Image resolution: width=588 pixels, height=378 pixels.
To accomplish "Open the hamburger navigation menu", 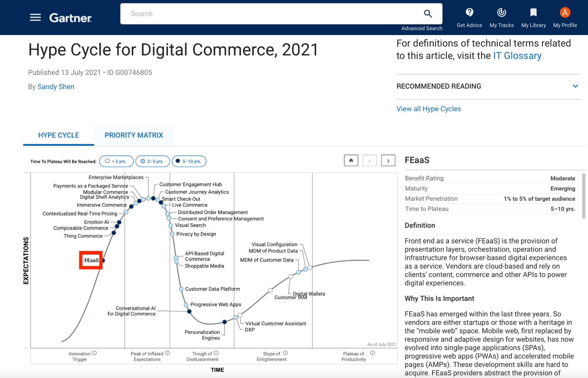I will 35,18.
